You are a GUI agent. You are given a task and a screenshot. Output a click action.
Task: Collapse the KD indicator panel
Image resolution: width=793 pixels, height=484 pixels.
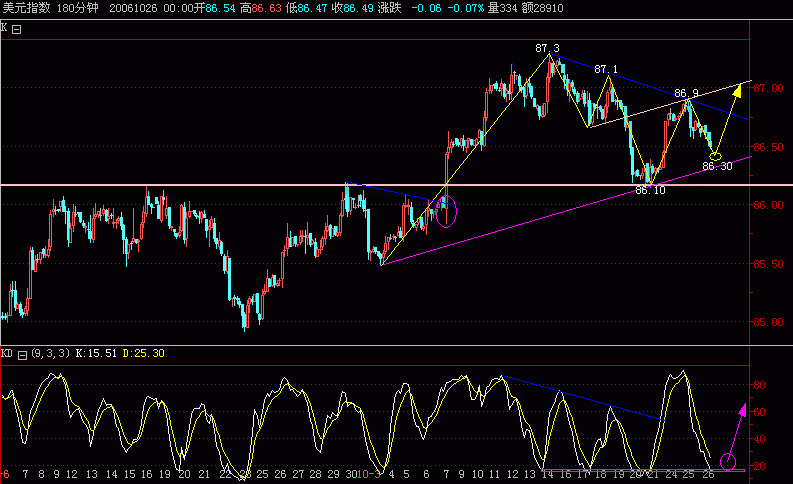[22, 353]
